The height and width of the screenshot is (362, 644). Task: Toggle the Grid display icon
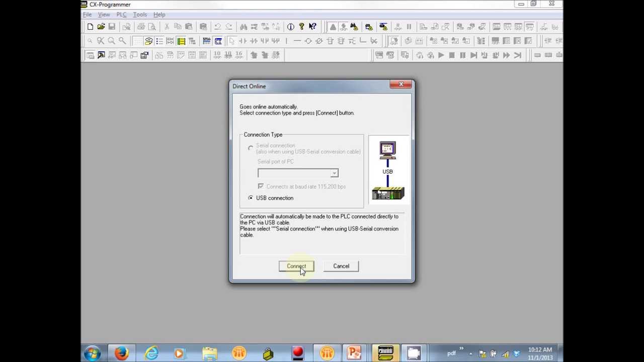[x=137, y=41]
